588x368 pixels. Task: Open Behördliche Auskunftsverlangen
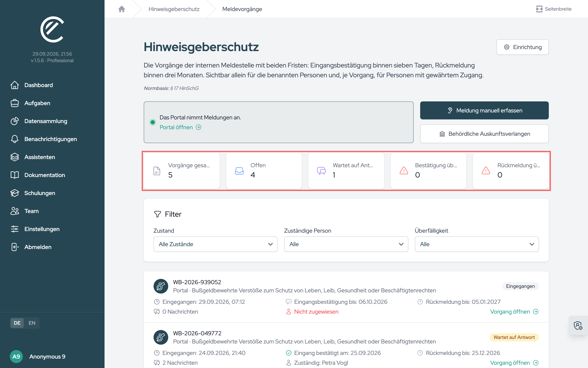coord(484,134)
